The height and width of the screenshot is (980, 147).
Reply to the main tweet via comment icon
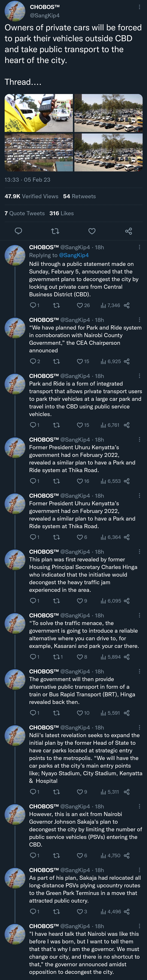point(18,231)
